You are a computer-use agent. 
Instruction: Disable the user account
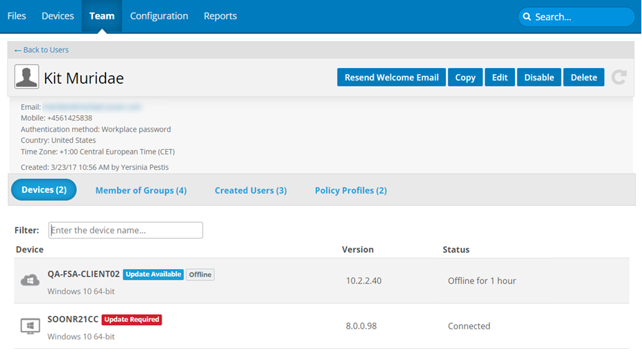tap(539, 78)
